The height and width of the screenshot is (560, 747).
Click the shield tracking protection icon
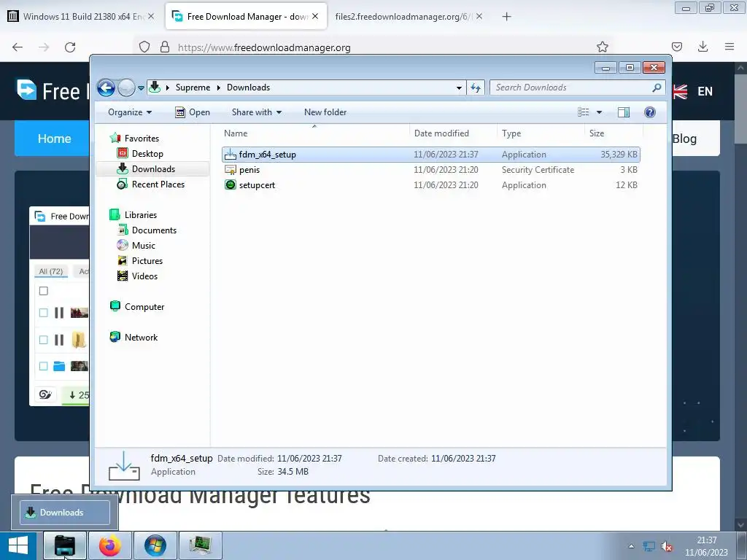pyautogui.click(x=144, y=47)
